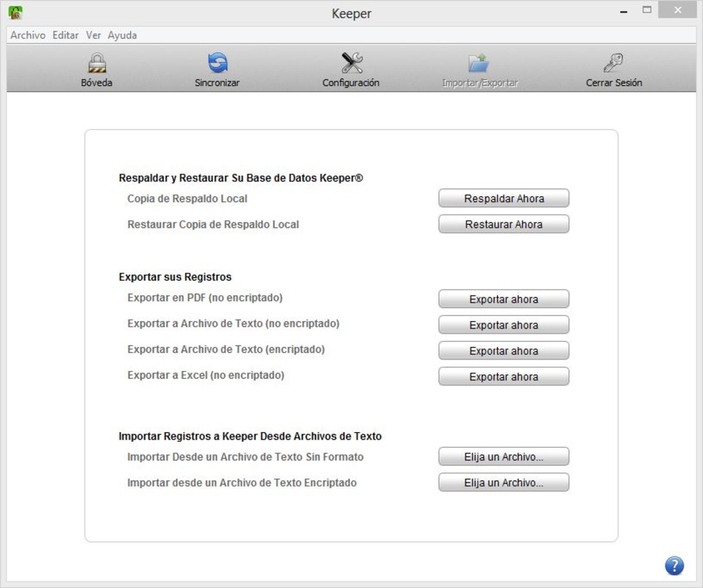
Task: Open the blue help question mark icon
Action: pos(674,565)
